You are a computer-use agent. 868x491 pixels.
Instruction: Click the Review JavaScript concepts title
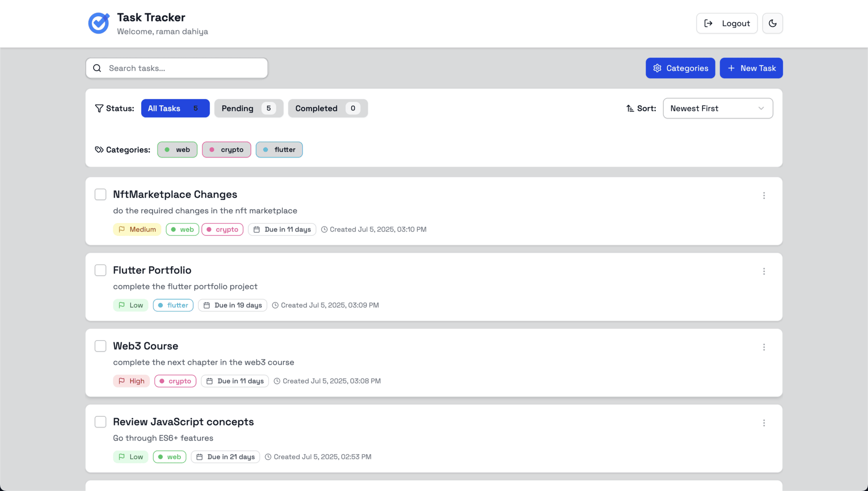coord(183,422)
